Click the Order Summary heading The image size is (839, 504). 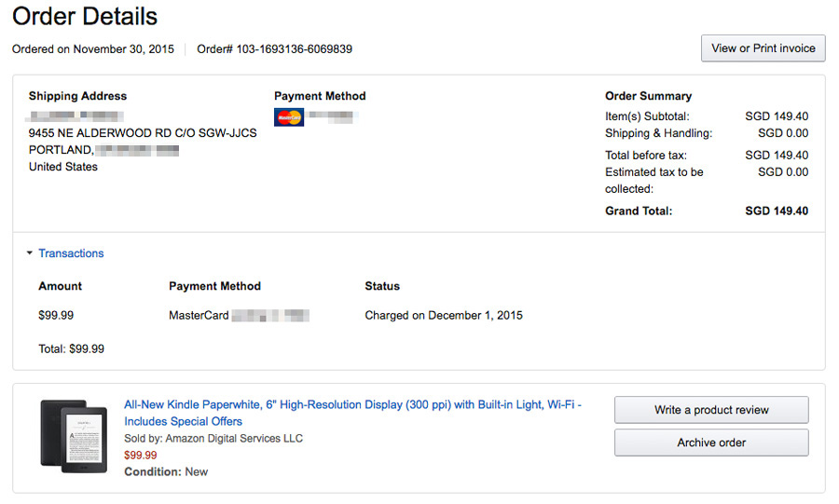[648, 96]
